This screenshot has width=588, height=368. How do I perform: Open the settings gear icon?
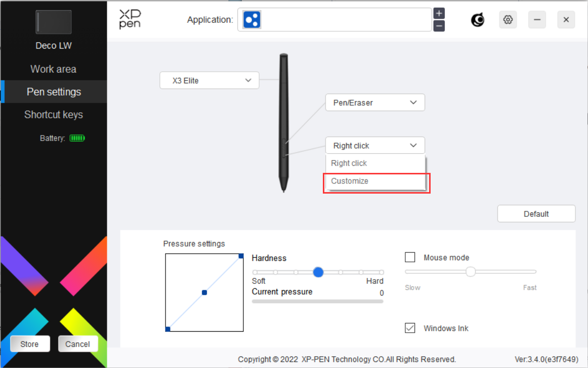coord(508,20)
